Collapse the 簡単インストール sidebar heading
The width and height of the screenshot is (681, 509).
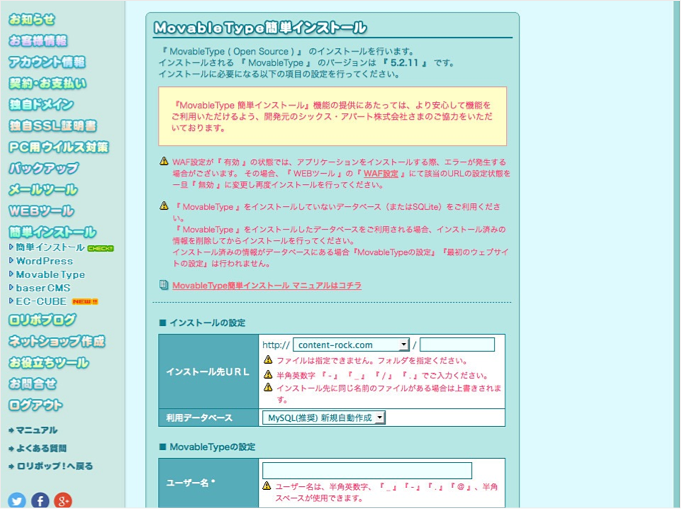point(52,232)
